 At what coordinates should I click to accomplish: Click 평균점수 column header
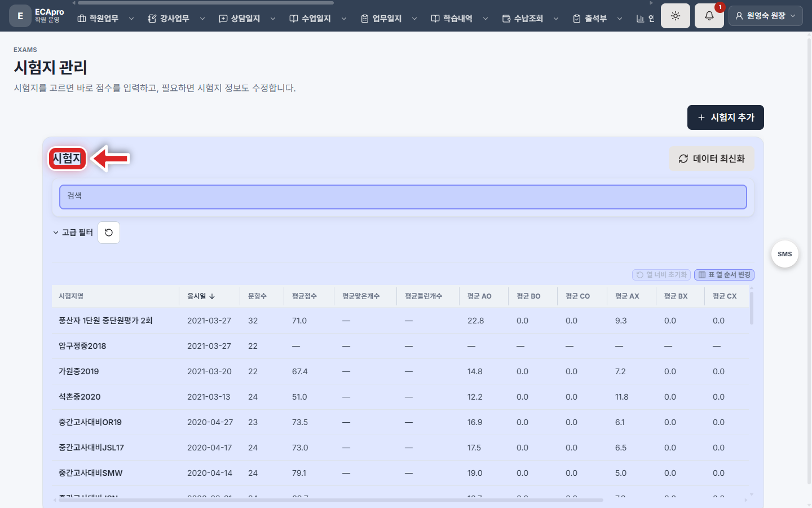(x=309, y=296)
